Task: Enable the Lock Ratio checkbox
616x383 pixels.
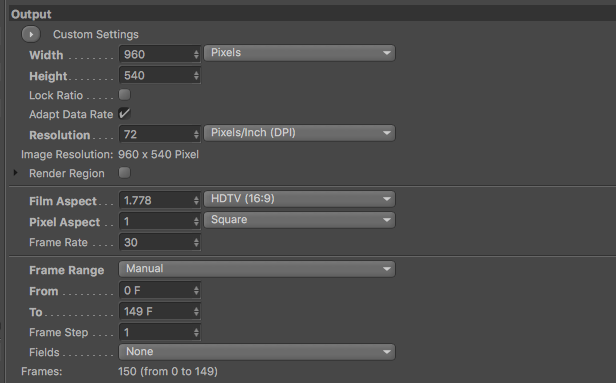Action: [x=125, y=95]
